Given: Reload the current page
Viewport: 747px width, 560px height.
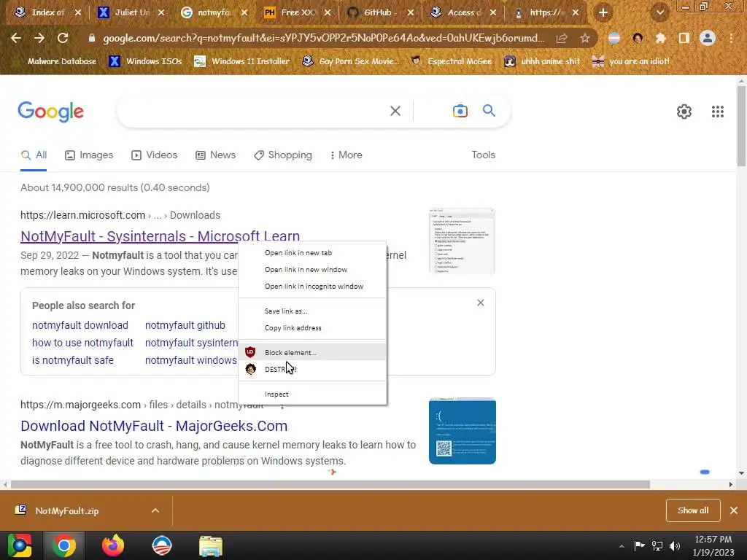Looking at the screenshot, I should [63, 38].
